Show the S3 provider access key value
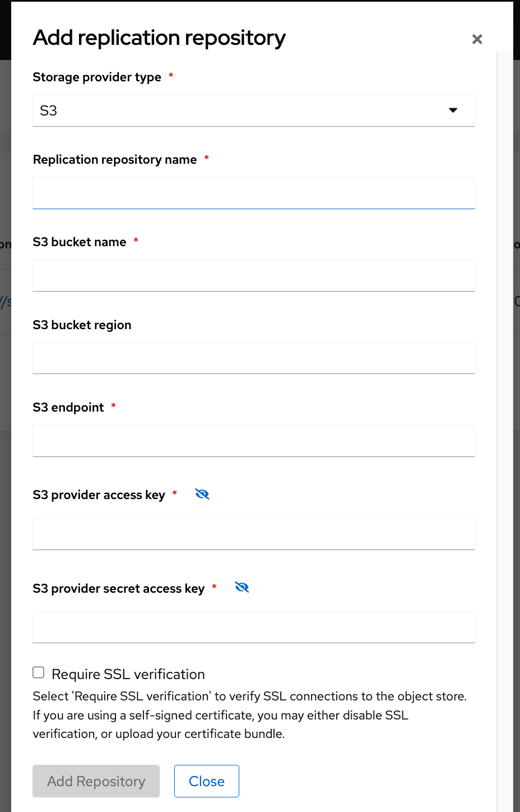Viewport: 520px width, 812px height. click(202, 494)
